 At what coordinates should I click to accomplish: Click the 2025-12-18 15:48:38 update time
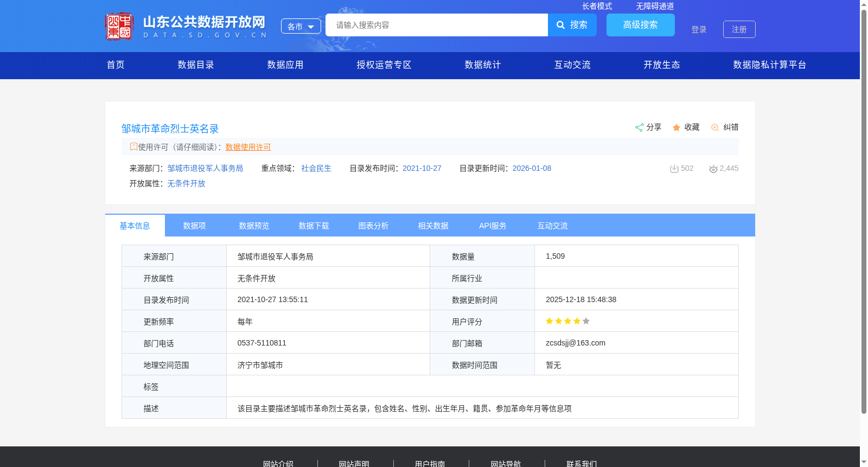[581, 299]
